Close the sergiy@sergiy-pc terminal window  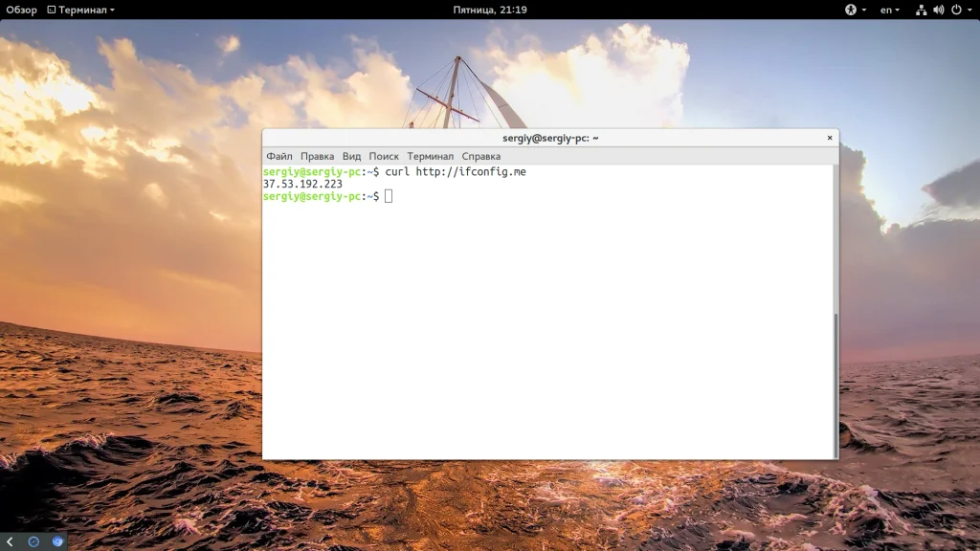[830, 138]
